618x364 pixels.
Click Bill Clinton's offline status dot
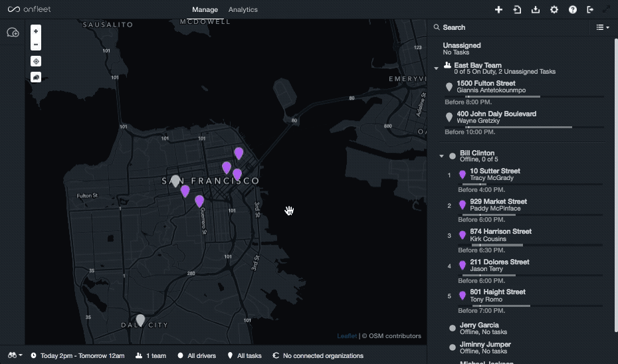click(453, 156)
